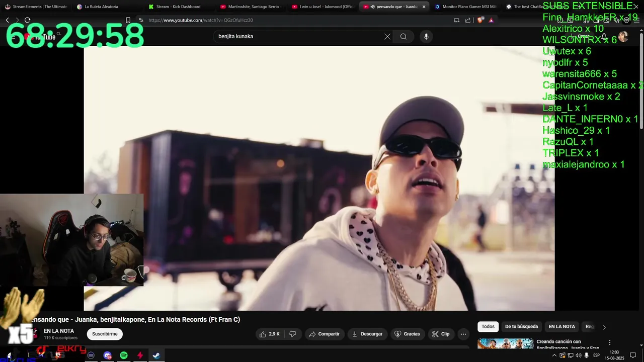Screen dimensions: 644x362
Task: Show hidden system tray icons chevron
Action: [554, 355]
